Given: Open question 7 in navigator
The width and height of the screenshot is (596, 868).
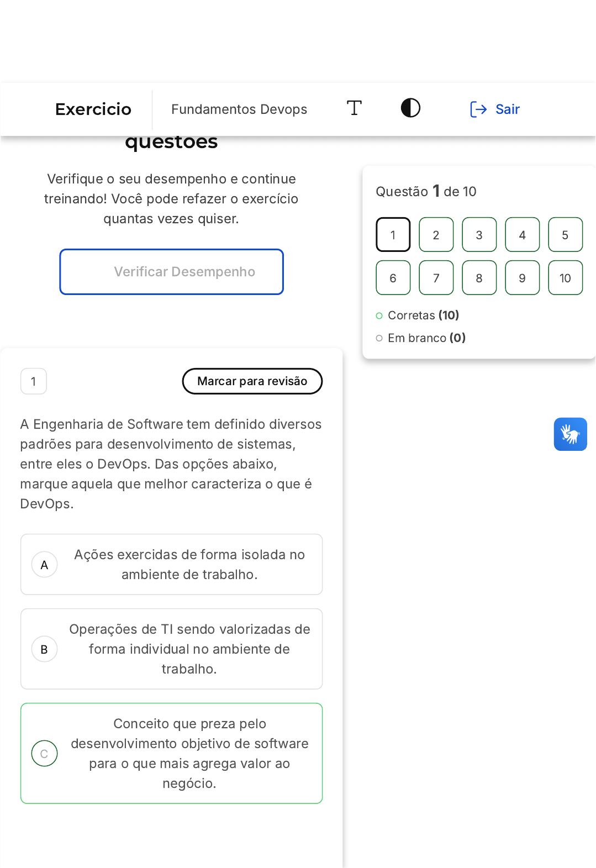Looking at the screenshot, I should pos(436,278).
